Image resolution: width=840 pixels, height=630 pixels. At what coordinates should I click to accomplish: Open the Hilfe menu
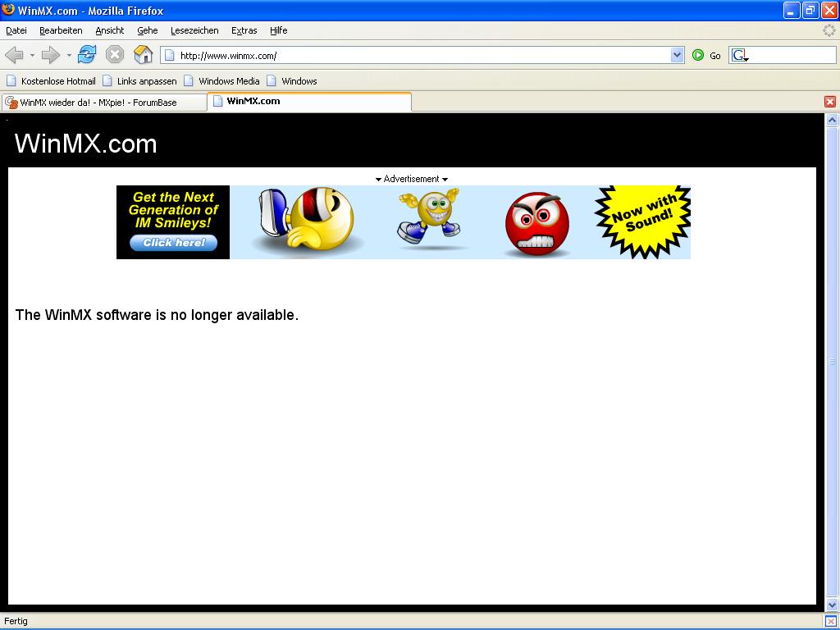(279, 30)
